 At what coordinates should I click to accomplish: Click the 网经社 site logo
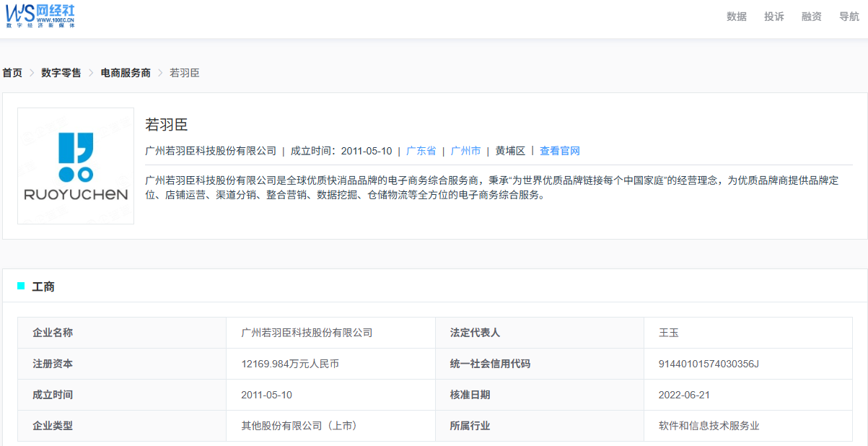[40, 16]
